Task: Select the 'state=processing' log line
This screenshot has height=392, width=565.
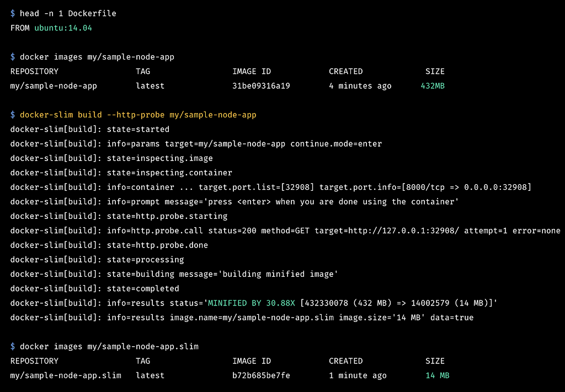Action: coord(145,260)
